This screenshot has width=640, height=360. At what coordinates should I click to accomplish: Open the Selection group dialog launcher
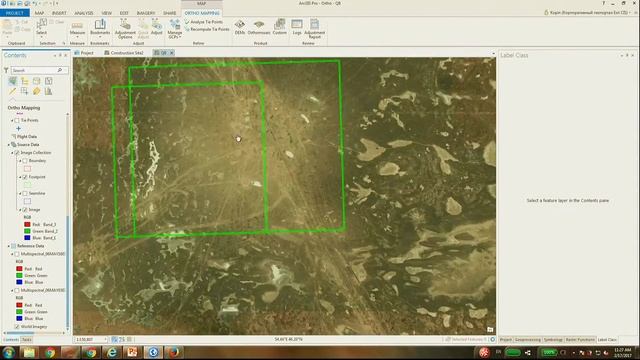(64, 43)
